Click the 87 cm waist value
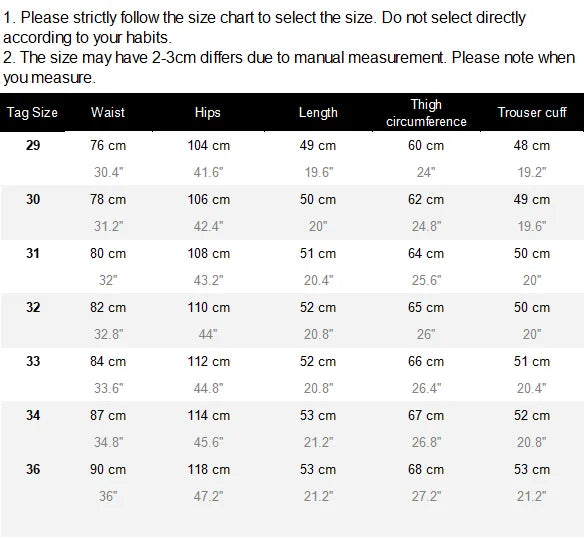This screenshot has height=538, width=584. coord(108,415)
